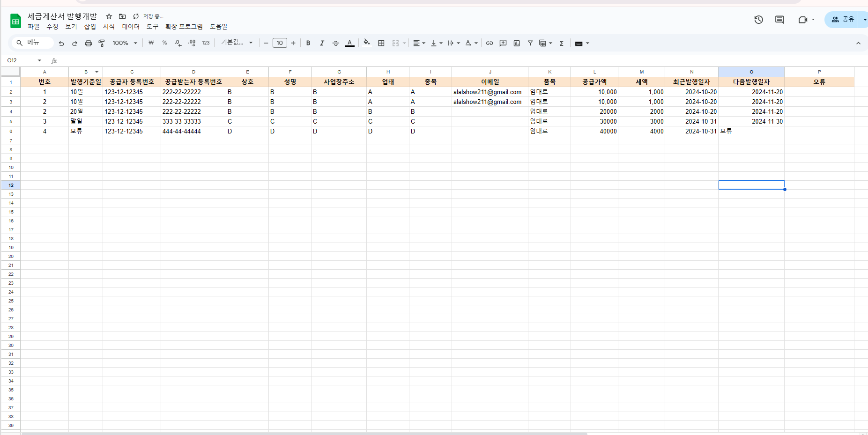Viewport: 868px width, 435px height.
Task: Click the insert link icon
Action: tap(490, 43)
